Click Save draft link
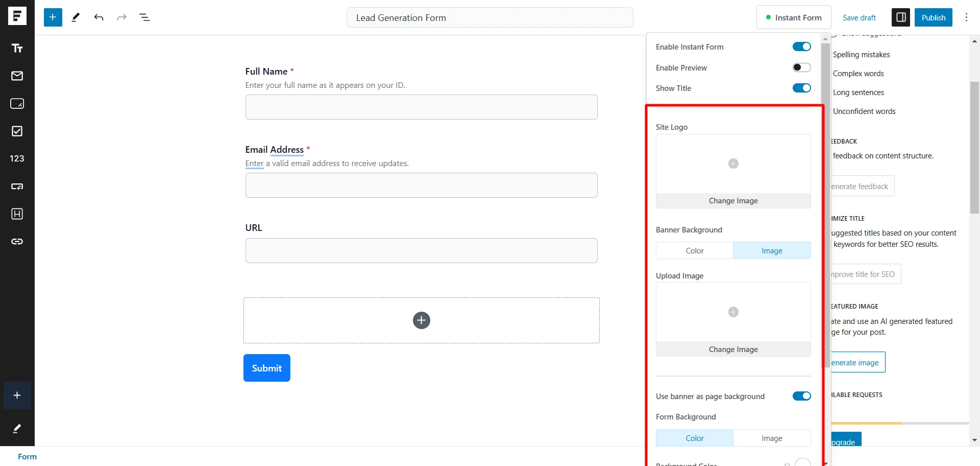This screenshot has height=466, width=980. [859, 17]
